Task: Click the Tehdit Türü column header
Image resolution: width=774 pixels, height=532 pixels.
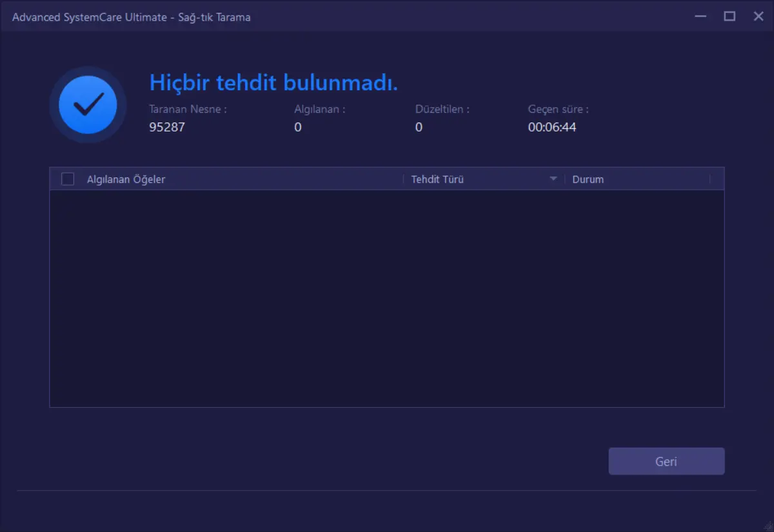Action: tap(437, 179)
